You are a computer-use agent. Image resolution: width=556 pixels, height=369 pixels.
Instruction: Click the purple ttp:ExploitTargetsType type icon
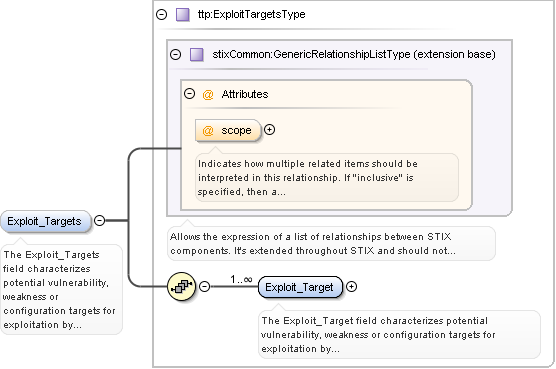click(x=183, y=15)
